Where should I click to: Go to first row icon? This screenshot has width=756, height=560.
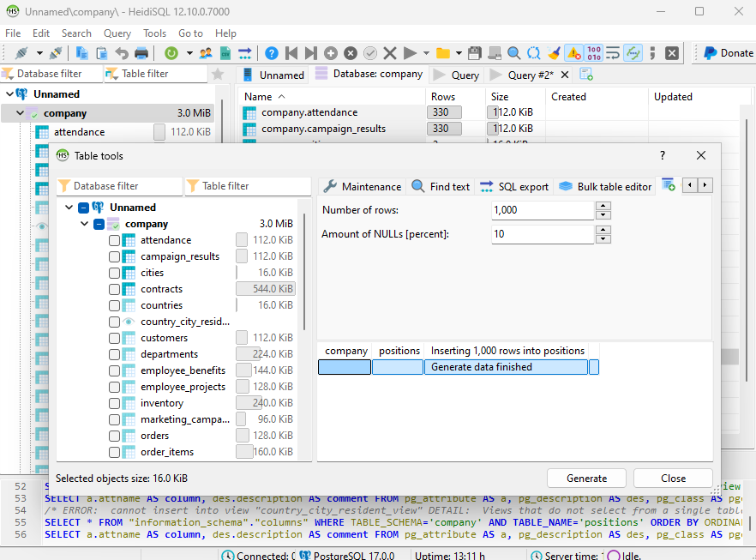291,53
